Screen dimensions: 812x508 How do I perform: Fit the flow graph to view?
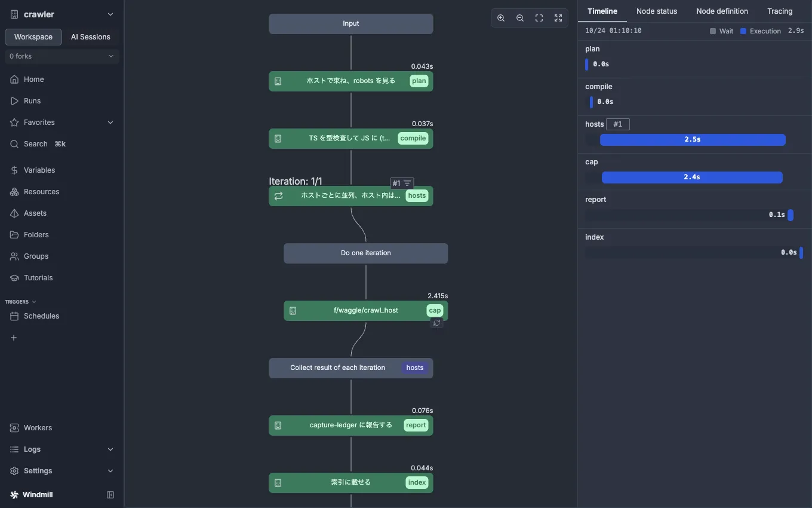pos(539,18)
